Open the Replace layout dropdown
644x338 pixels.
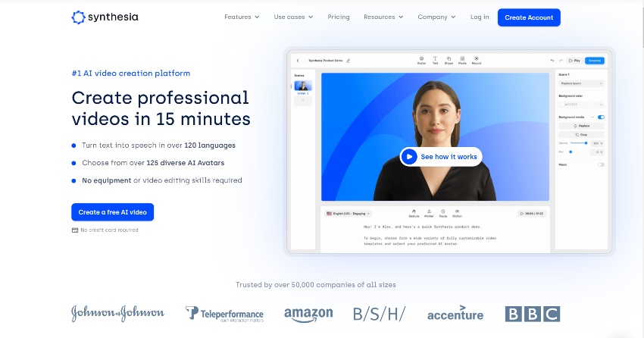(x=581, y=83)
